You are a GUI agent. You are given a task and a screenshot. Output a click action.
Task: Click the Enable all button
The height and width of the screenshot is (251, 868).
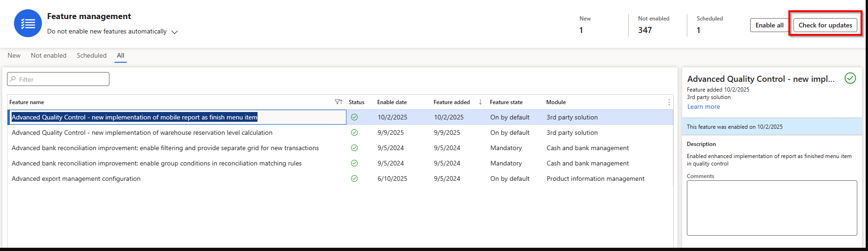[769, 25]
